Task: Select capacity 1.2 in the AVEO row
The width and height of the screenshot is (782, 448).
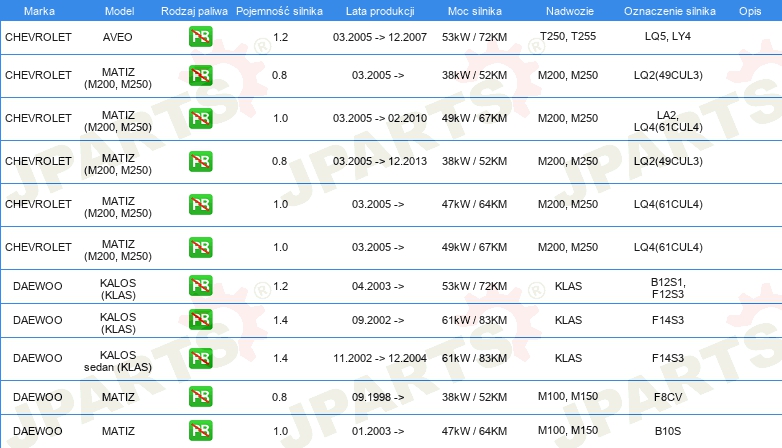Action: point(281,37)
